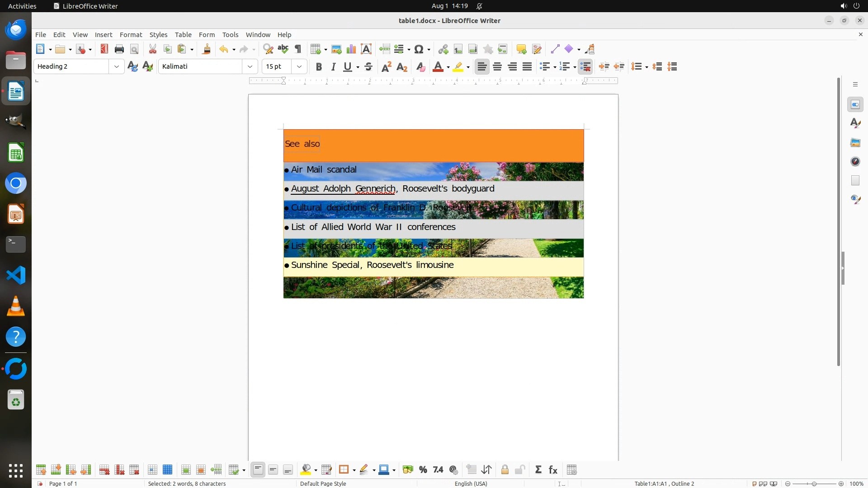Viewport: 868px width, 488px height.
Task: Click the English (USA) language status field
Action: [471, 483]
